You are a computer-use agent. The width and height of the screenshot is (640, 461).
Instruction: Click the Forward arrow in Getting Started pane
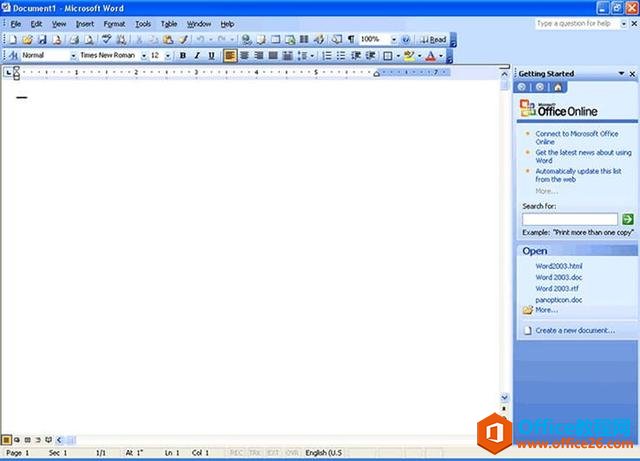point(540,87)
